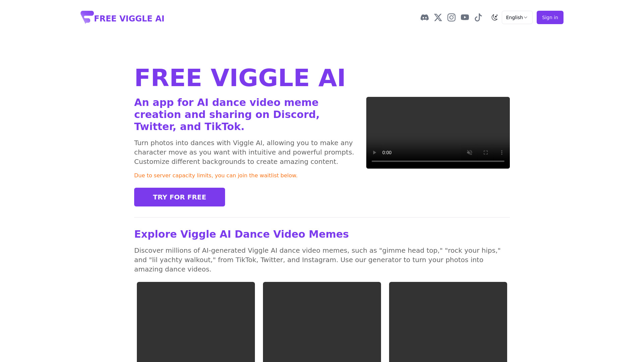Image resolution: width=644 pixels, height=362 pixels.
Task: Play the demo video
Action: click(x=374, y=153)
